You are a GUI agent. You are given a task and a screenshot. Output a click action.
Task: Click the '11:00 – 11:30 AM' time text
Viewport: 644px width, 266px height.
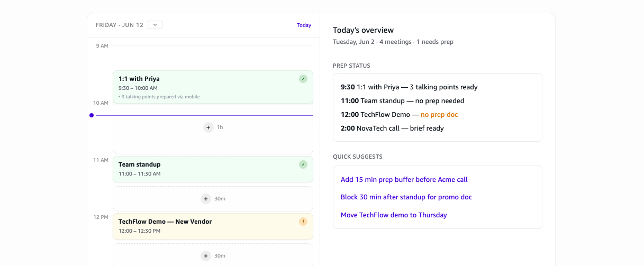pos(140,173)
